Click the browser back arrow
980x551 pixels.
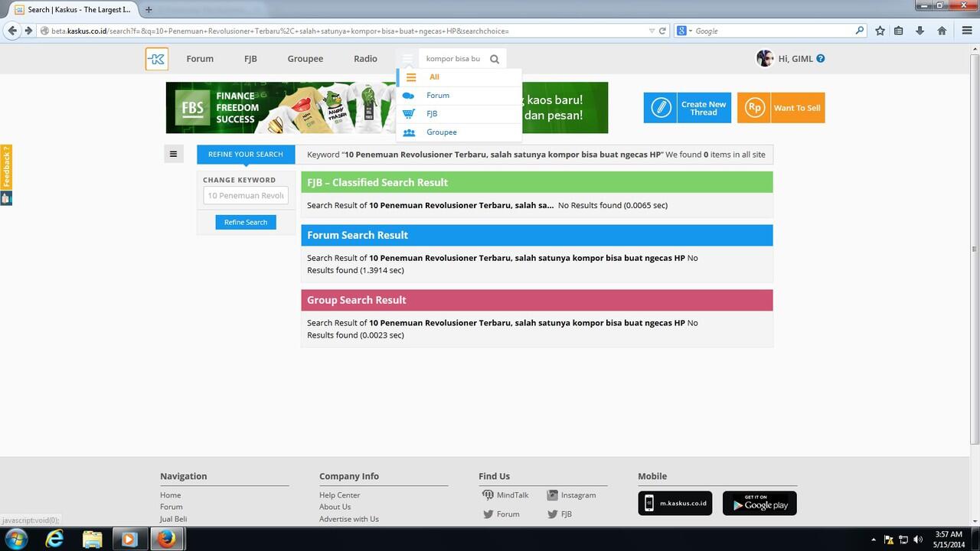point(12,31)
